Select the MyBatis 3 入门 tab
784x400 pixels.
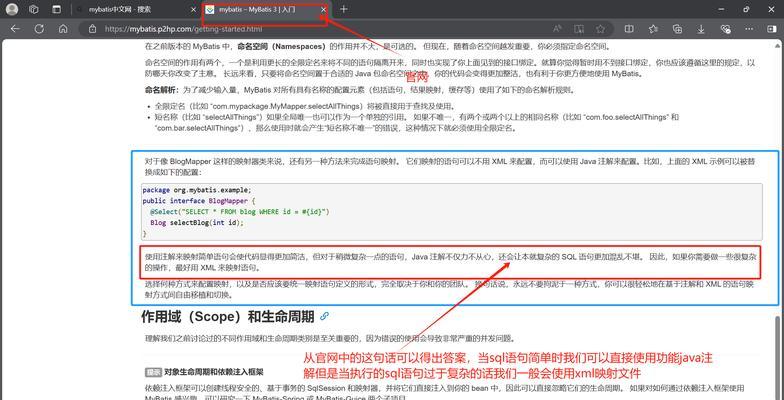pos(265,10)
